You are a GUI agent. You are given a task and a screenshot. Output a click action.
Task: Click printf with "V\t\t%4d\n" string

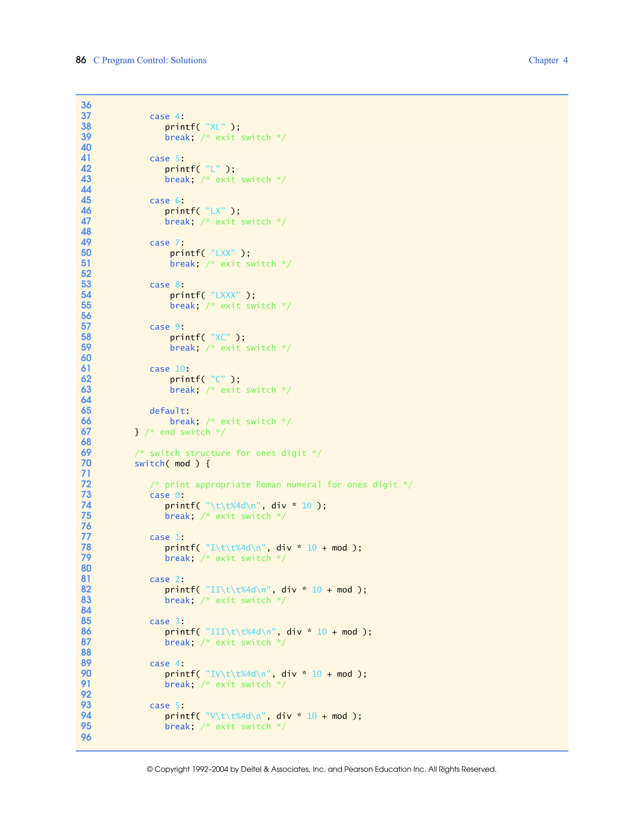click(263, 716)
